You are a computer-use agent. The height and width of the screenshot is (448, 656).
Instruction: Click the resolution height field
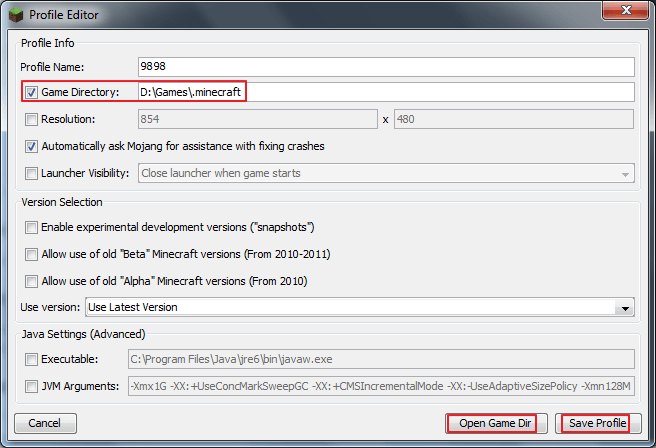(513, 120)
